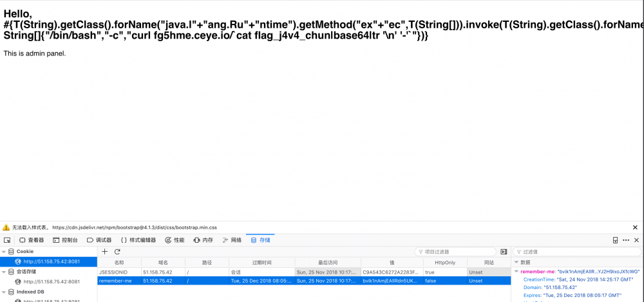Collapse the Indexed DB tree section

4,292
